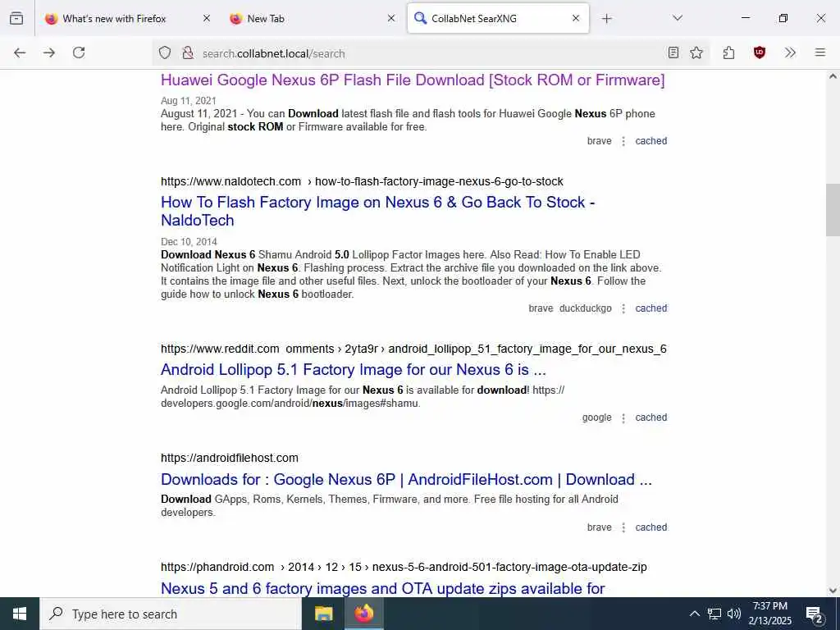Click the naldotech.com result URL text
Screen dimensions: 840x630
tap(362, 181)
